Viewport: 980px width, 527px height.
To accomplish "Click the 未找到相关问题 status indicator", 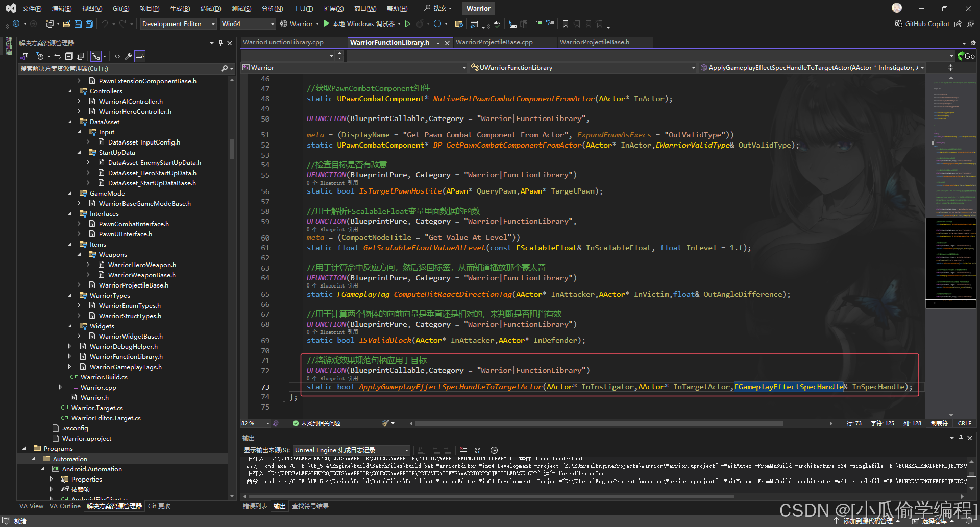I will tap(316, 423).
